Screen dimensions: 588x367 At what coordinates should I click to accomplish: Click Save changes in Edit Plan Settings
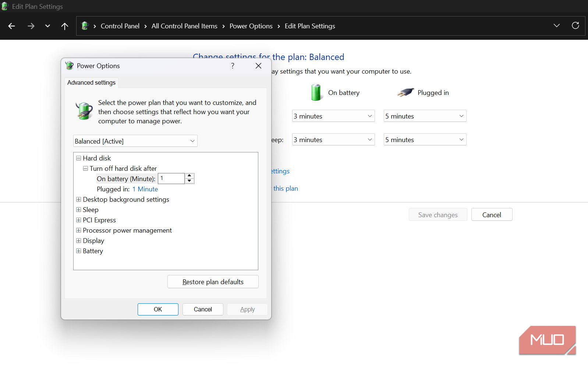pos(438,215)
